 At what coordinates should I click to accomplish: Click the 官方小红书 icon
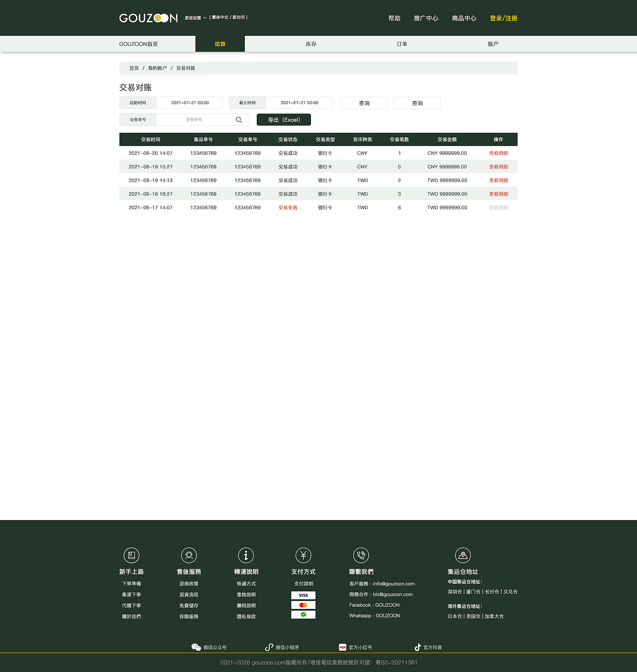tap(342, 647)
